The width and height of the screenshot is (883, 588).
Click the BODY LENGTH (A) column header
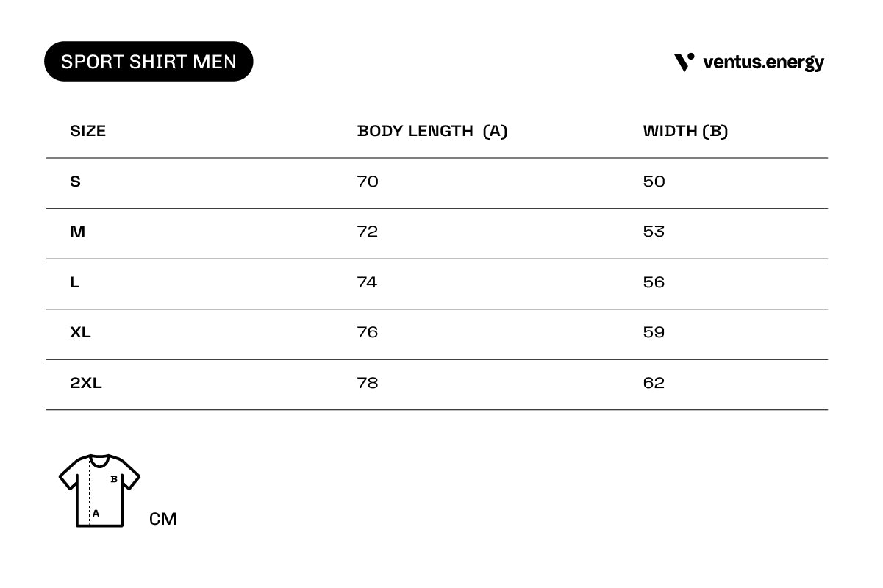[x=432, y=131]
